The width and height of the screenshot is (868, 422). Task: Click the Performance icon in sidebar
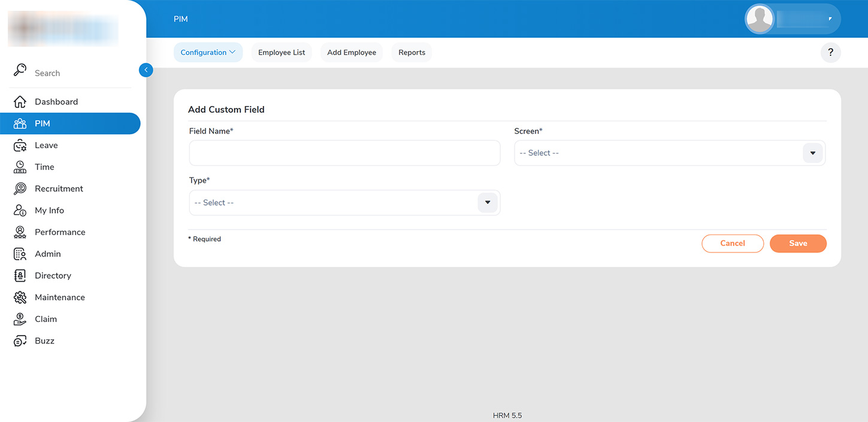[20, 233]
